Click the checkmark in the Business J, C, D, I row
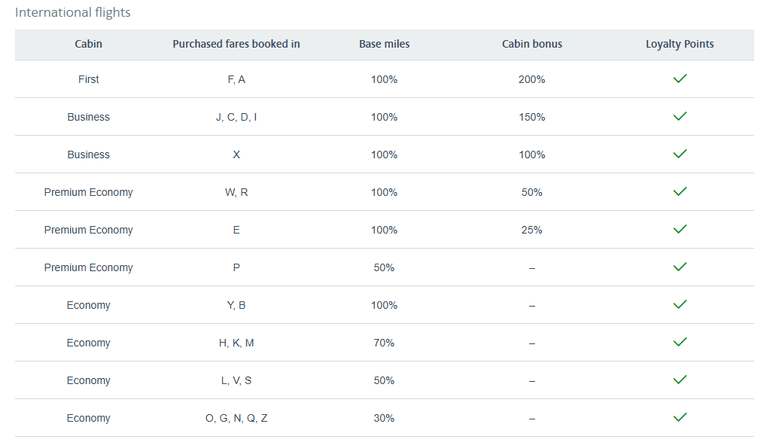This screenshot has width=770, height=446. 680,117
